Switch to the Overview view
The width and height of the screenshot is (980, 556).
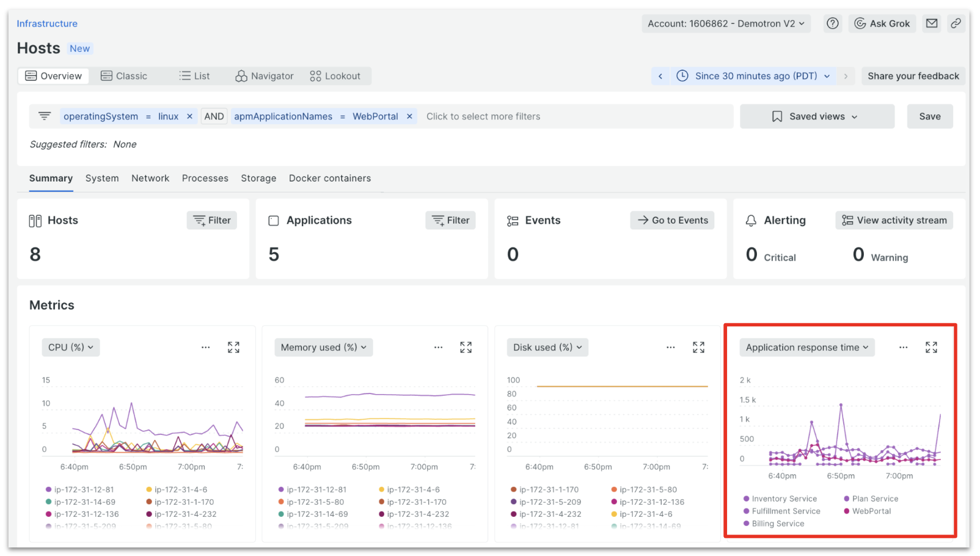point(54,76)
